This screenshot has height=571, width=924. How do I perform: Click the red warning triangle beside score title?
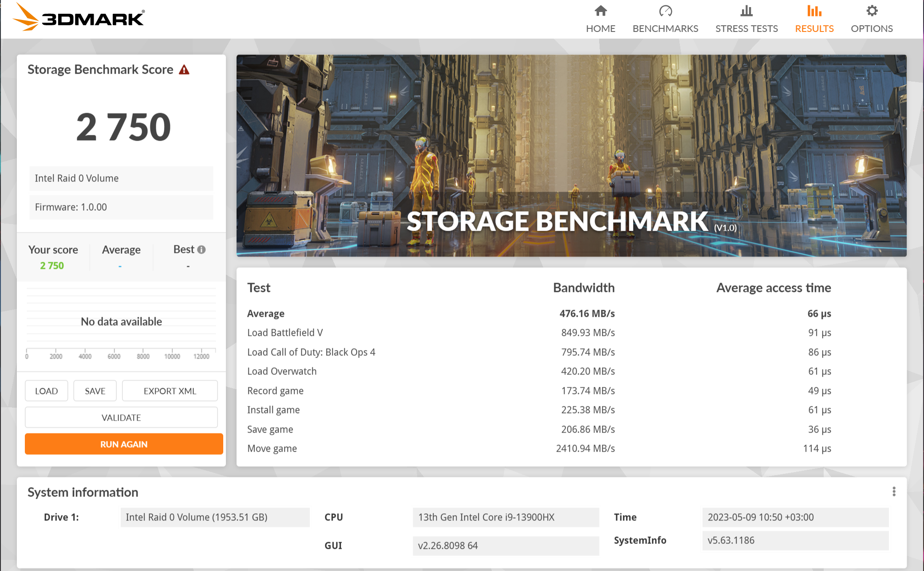point(184,70)
